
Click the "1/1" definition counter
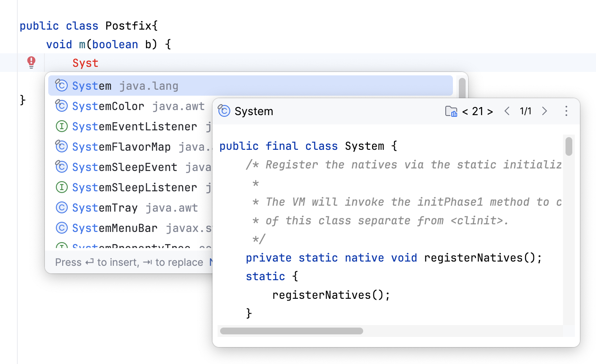526,111
